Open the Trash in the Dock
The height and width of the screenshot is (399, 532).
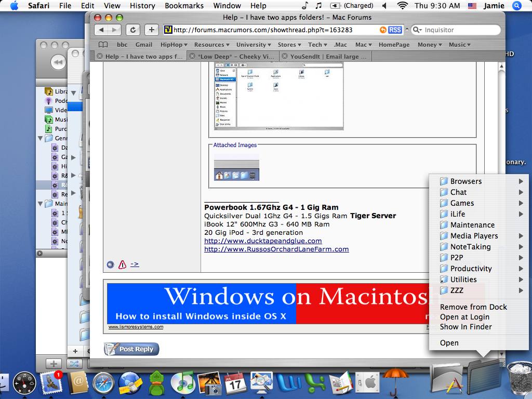pyautogui.click(x=519, y=378)
